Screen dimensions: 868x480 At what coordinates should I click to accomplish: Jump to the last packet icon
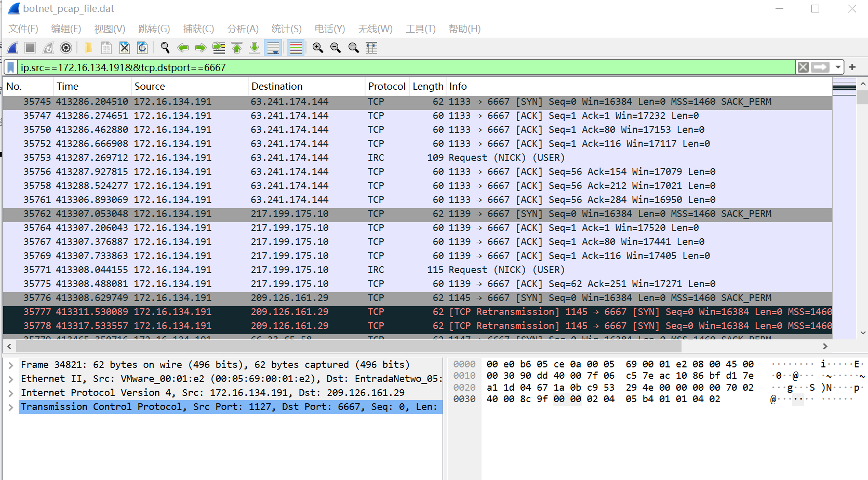coord(255,48)
